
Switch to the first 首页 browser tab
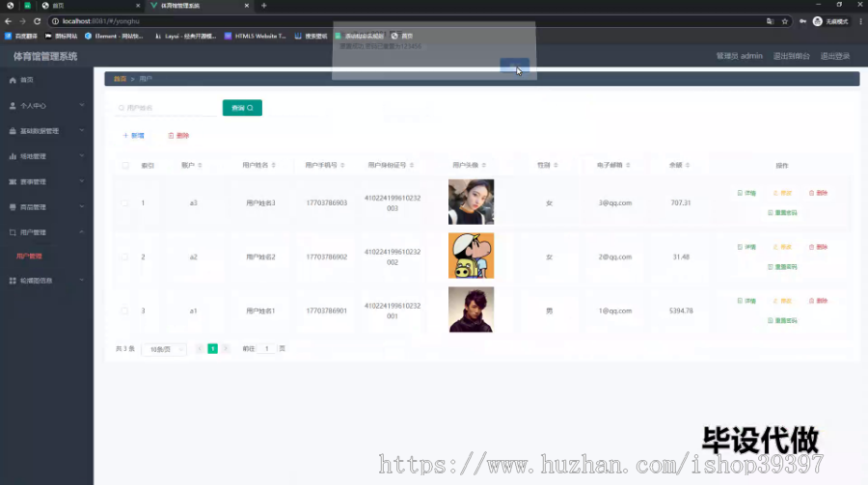[92, 6]
